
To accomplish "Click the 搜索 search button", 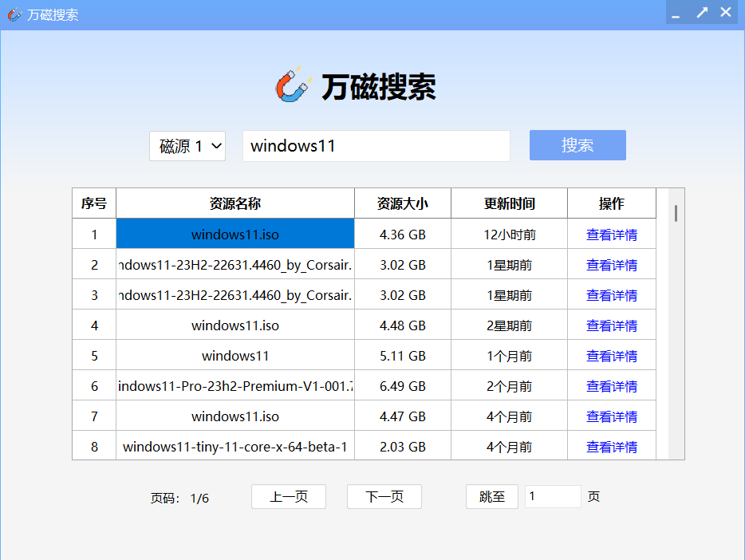I will (x=577, y=145).
